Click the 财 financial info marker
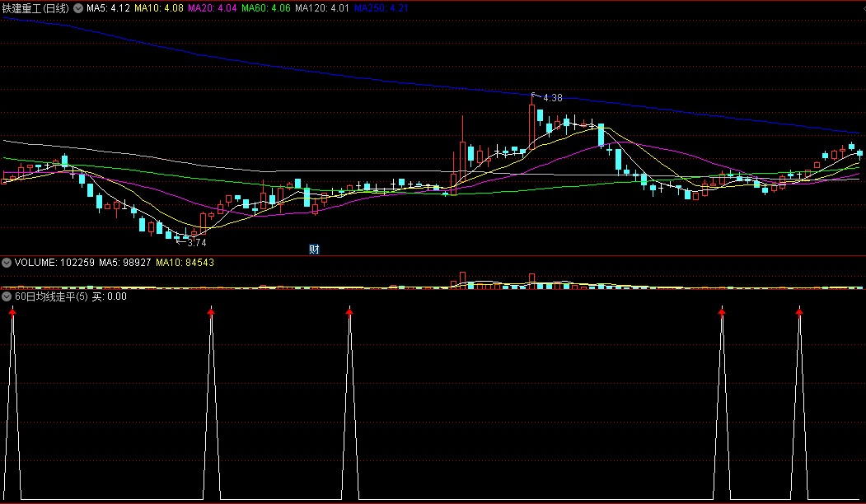Screen dimensions: 866x504 coord(314,250)
